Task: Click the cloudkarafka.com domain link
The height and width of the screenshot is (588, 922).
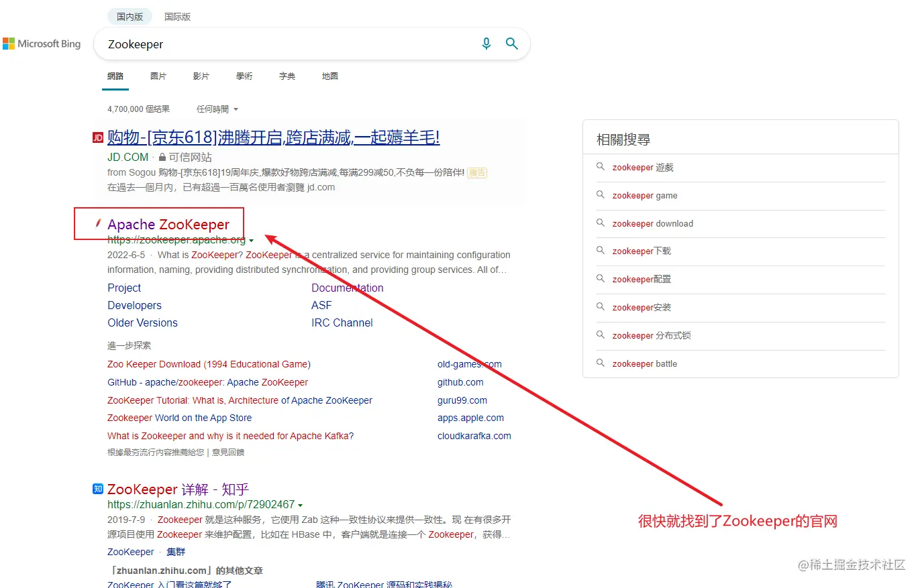Action: click(474, 436)
